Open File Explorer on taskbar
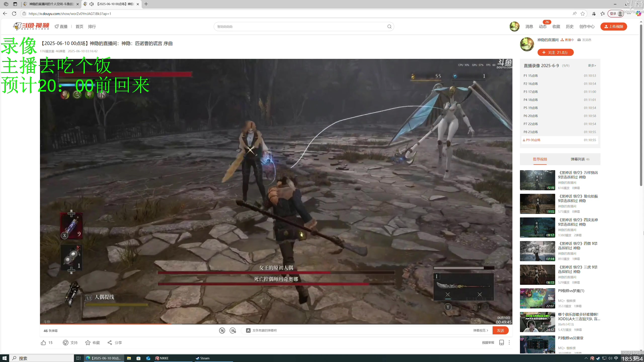644x362 pixels. [129, 358]
